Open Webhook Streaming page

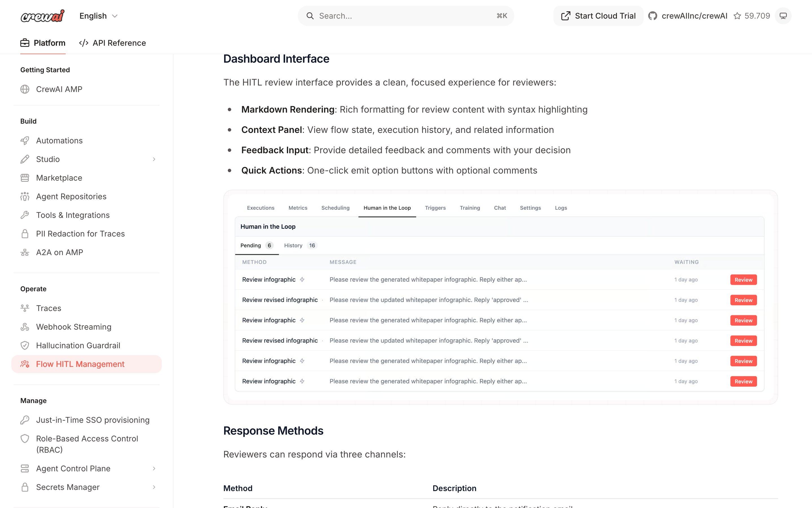click(x=87, y=327)
